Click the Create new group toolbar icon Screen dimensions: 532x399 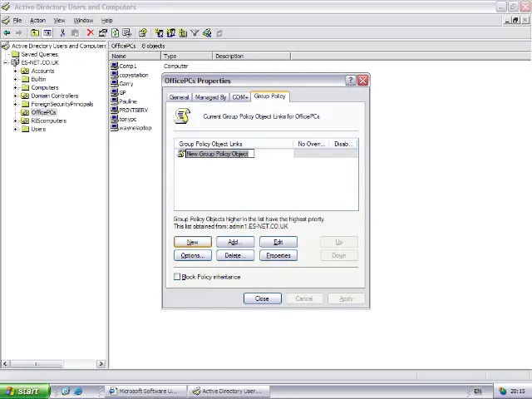click(x=170, y=33)
